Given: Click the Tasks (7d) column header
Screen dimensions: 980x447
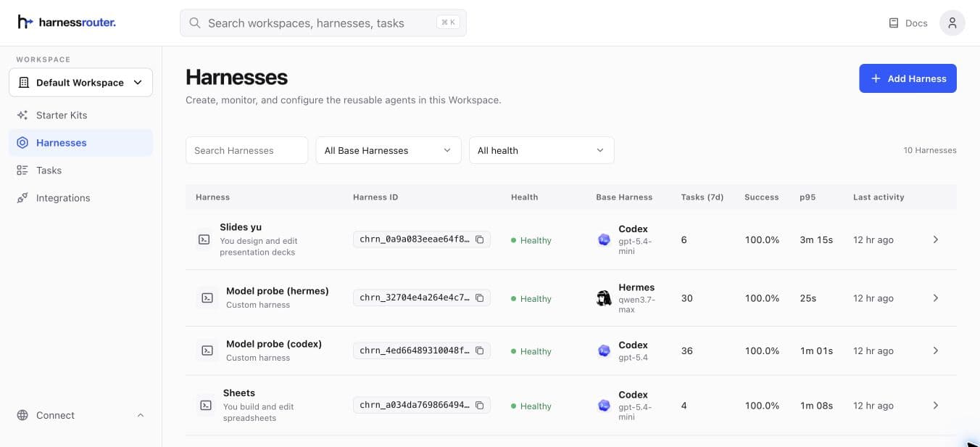Looking at the screenshot, I should (702, 197).
